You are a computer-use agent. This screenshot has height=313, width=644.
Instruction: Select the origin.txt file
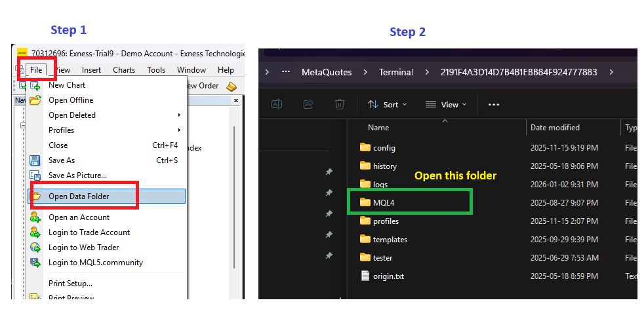(x=388, y=276)
